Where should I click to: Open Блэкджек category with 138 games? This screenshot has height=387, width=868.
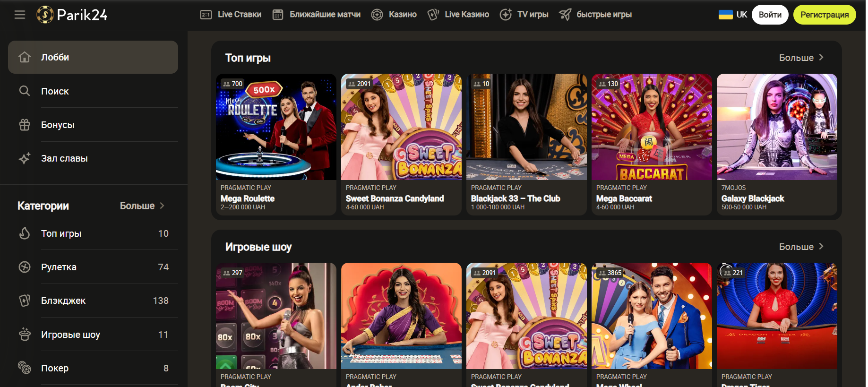93,301
